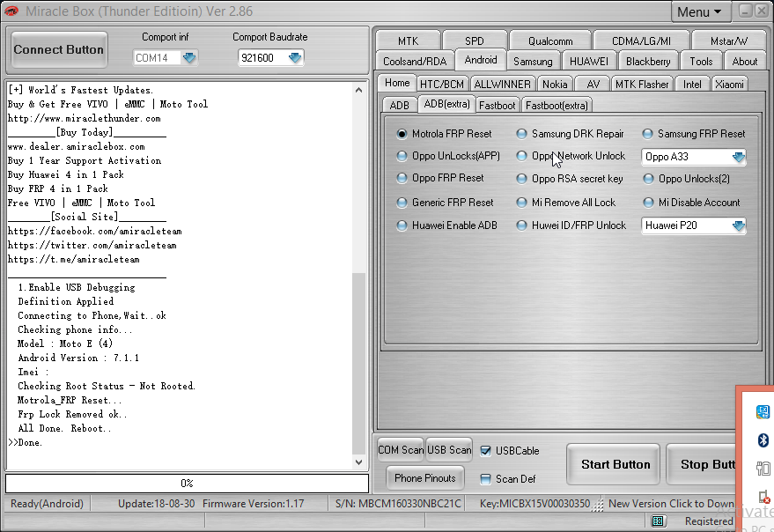This screenshot has width=774, height=532.
Task: Switch to the About tab
Action: click(x=744, y=62)
